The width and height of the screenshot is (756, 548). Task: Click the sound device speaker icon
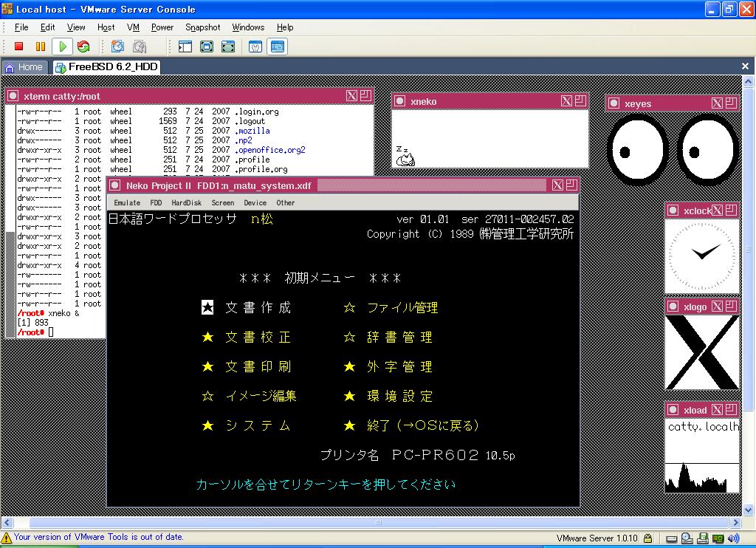click(733, 538)
